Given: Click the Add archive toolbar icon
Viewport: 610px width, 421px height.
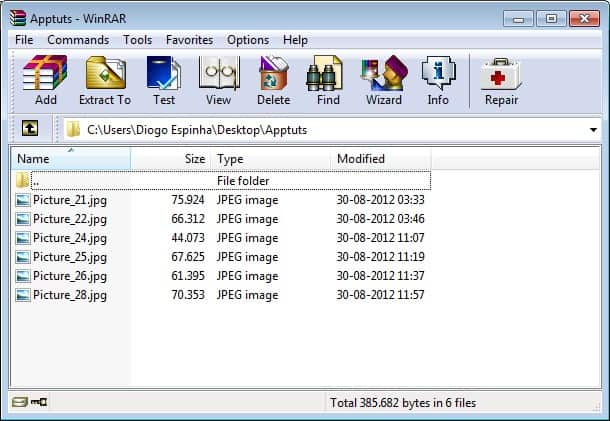Looking at the screenshot, I should (x=45, y=73).
